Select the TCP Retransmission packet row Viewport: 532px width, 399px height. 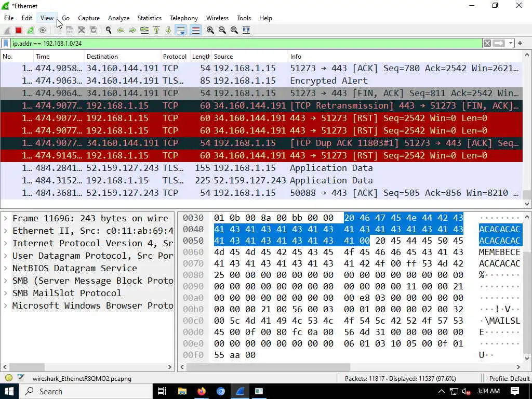click(x=261, y=105)
